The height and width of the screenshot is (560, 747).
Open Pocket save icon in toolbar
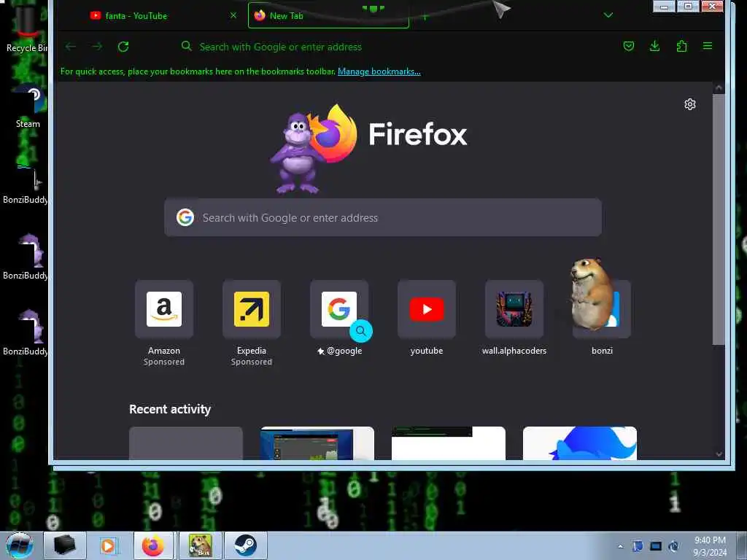(x=629, y=46)
